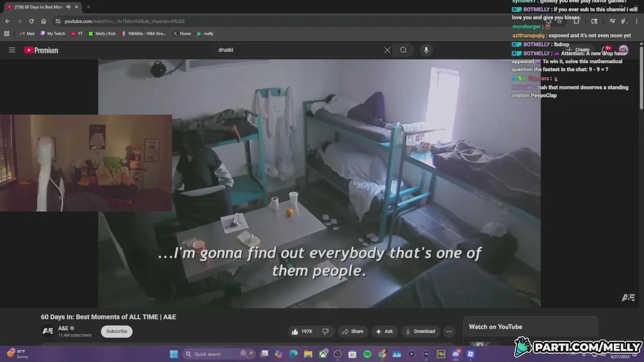Open the YouTube hamburger guide menu
This screenshot has width=644, height=362.
click(x=12, y=50)
